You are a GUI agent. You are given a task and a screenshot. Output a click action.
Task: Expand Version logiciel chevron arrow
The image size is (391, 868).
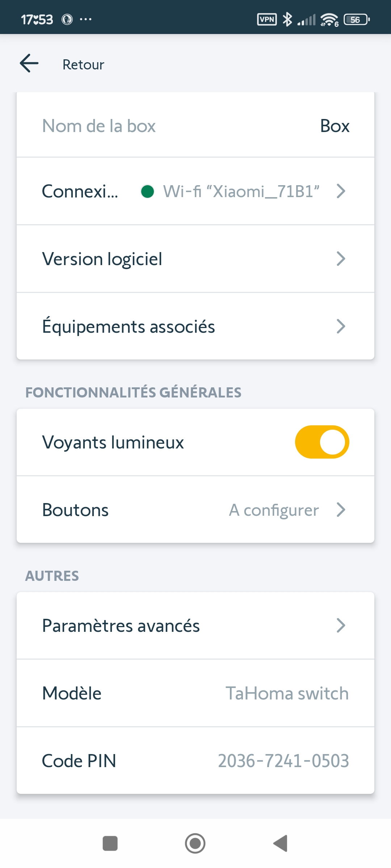click(341, 259)
